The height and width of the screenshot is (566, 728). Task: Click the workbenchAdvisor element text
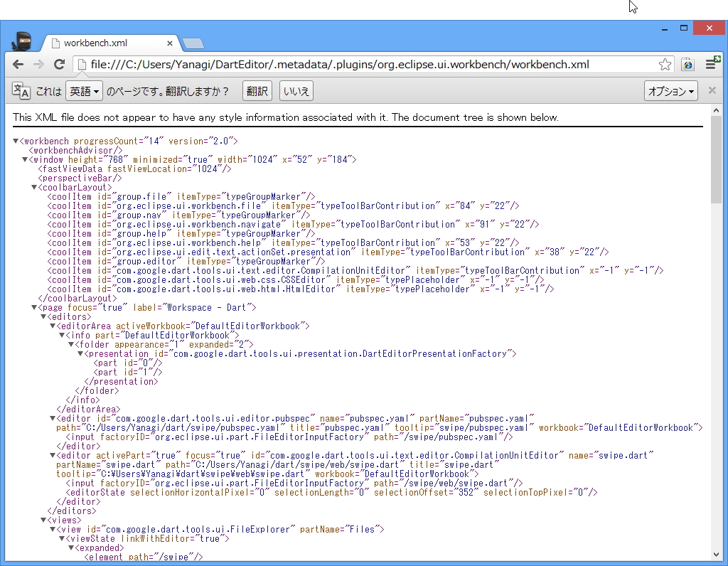pyautogui.click(x=75, y=151)
